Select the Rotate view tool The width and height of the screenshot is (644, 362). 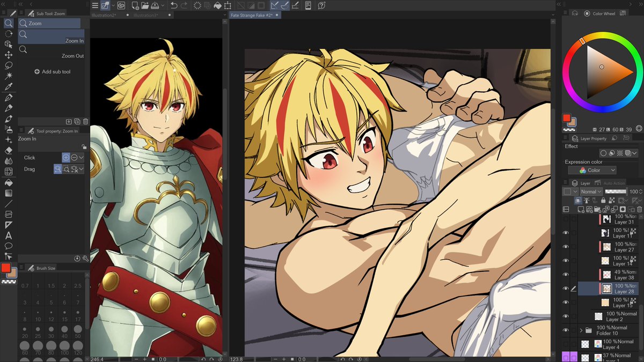9,34
